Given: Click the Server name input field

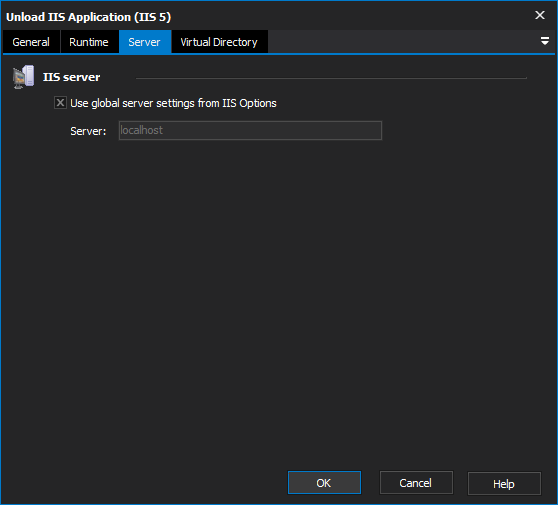Looking at the screenshot, I should pyautogui.click(x=250, y=130).
